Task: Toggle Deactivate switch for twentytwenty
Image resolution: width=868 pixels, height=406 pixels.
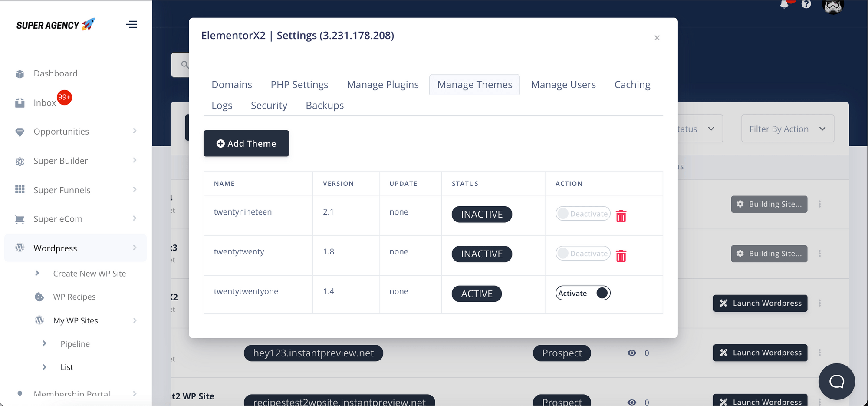Action: 583,254
